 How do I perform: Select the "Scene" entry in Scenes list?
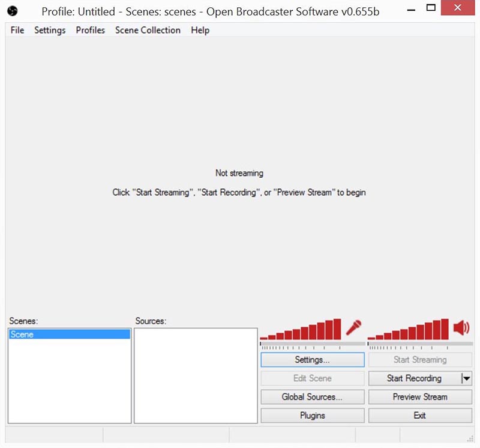[70, 334]
